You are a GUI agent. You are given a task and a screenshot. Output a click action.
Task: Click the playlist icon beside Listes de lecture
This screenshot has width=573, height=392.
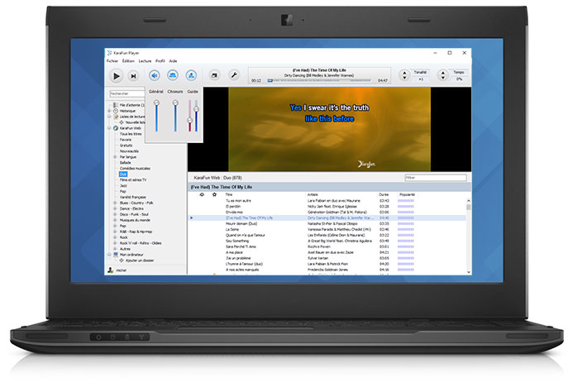(x=116, y=117)
